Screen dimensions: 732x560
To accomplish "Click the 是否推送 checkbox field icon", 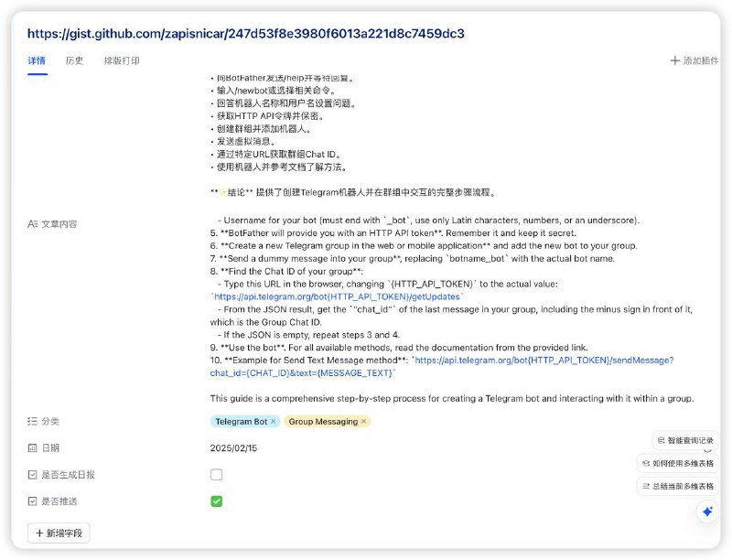I will (x=32, y=501).
